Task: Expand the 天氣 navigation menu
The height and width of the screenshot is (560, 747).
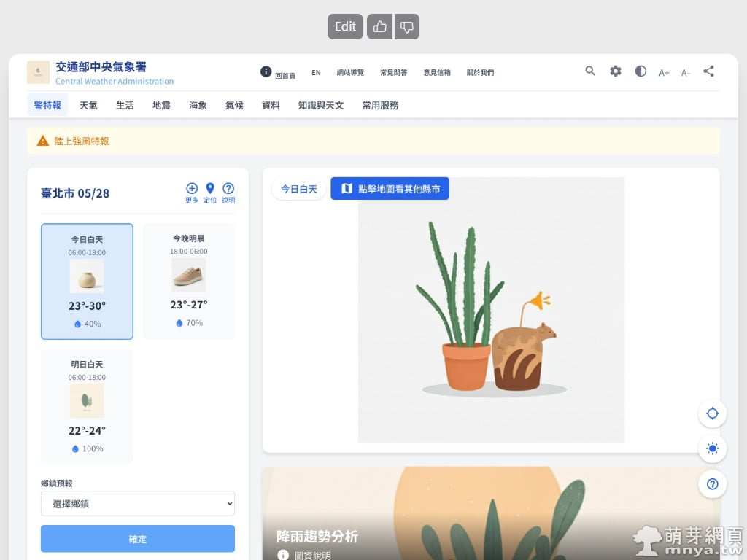Action: pos(88,105)
